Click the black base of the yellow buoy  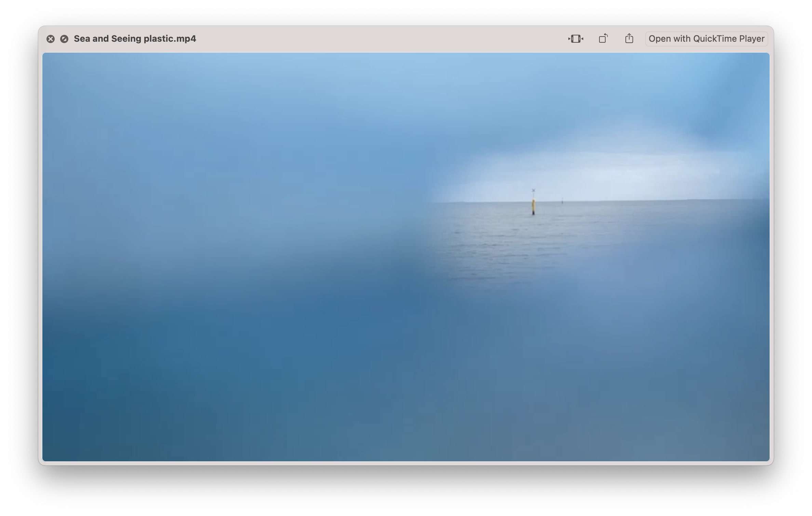coord(533,213)
